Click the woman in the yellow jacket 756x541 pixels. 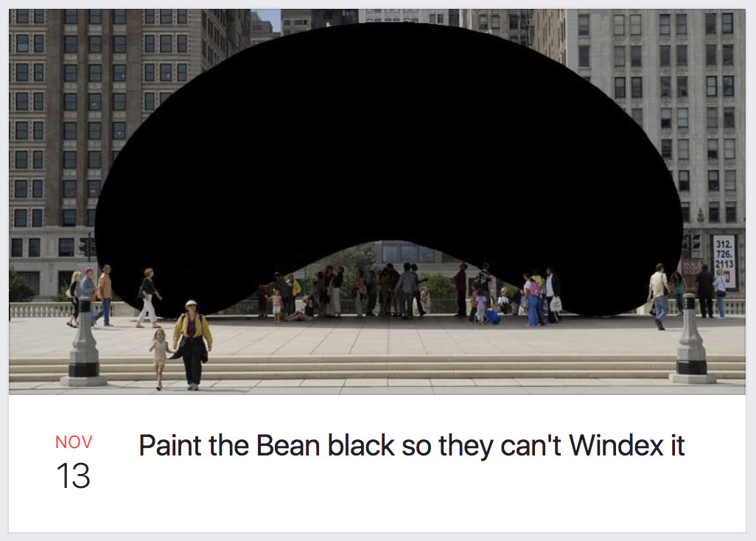pos(193,345)
